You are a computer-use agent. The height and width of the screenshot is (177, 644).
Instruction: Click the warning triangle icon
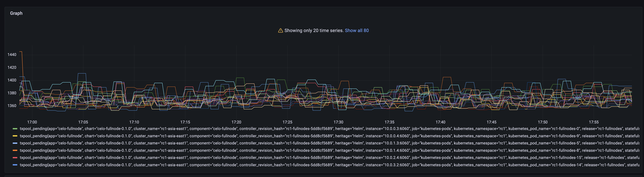click(x=280, y=30)
